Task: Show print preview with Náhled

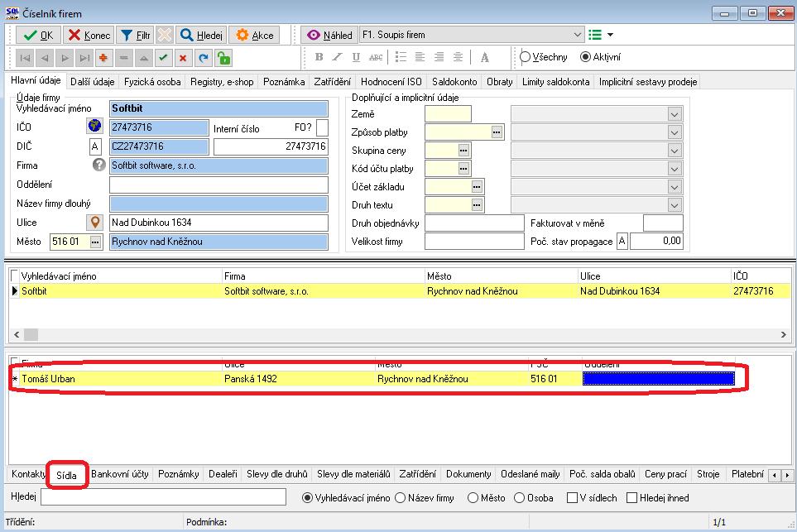Action: (x=329, y=35)
